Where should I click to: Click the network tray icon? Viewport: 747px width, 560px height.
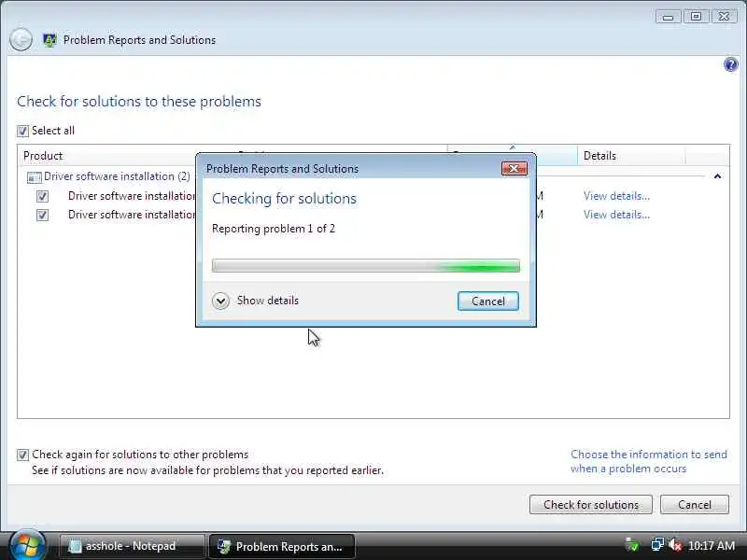tap(657, 545)
